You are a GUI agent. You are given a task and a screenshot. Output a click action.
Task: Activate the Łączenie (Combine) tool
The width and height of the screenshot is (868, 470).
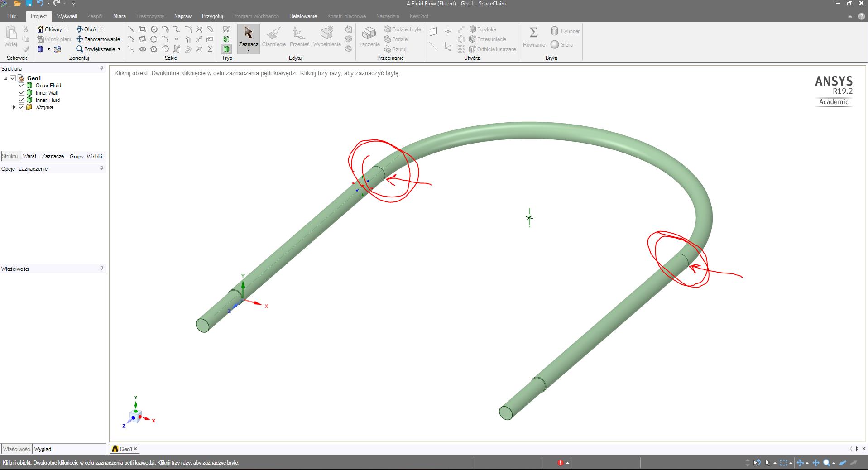369,39
